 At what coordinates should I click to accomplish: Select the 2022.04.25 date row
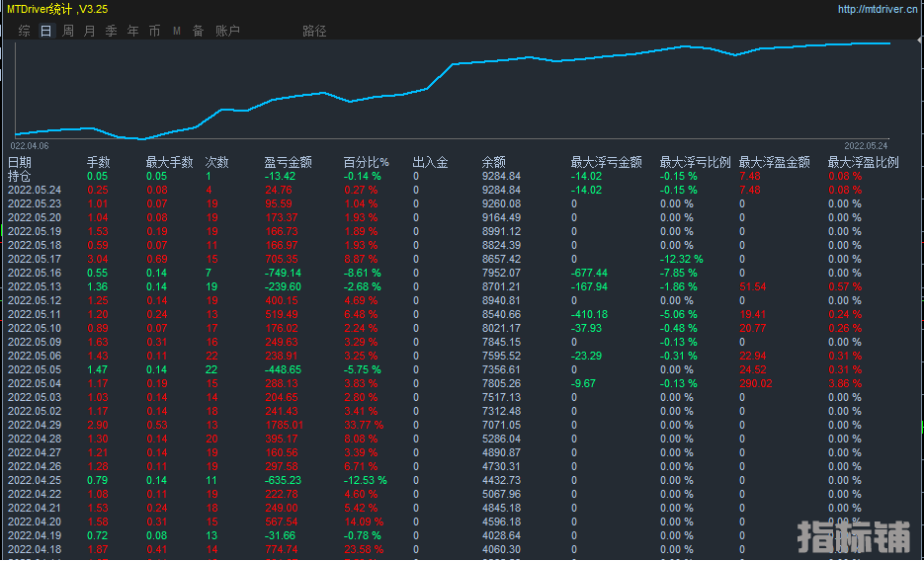35,480
